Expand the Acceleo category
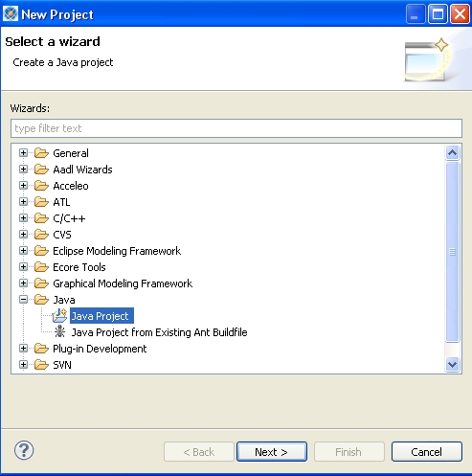The image size is (472, 476). coord(23,186)
